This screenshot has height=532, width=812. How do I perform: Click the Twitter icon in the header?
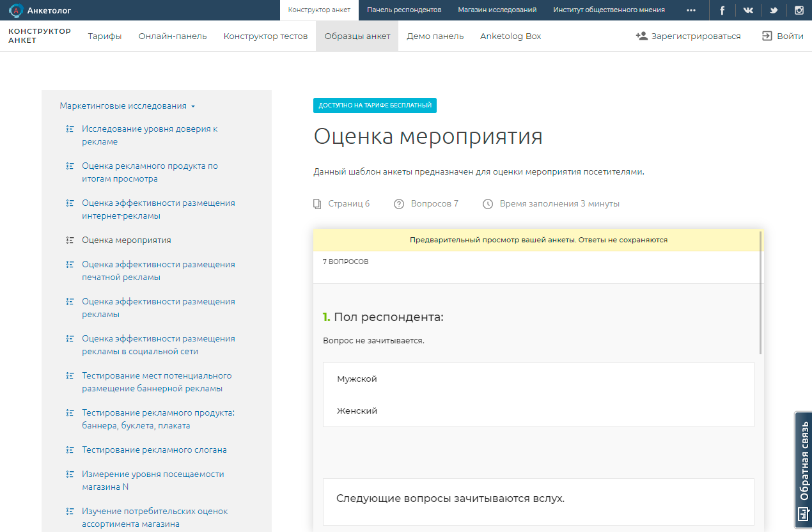pyautogui.click(x=773, y=10)
